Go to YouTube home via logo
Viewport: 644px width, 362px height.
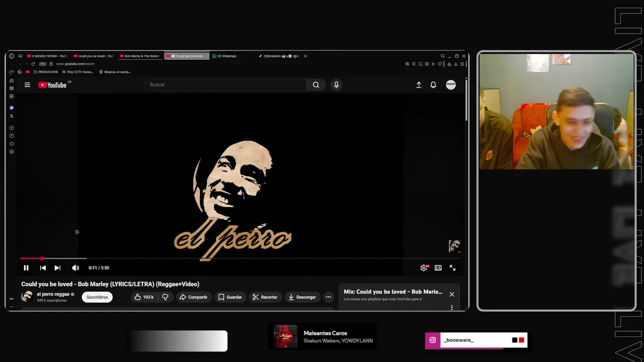53,85
